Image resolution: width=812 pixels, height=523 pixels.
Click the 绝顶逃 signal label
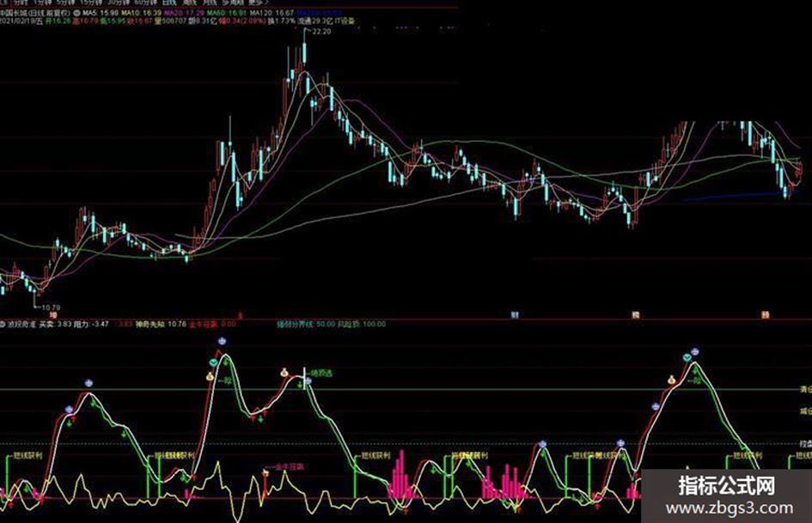(321, 373)
